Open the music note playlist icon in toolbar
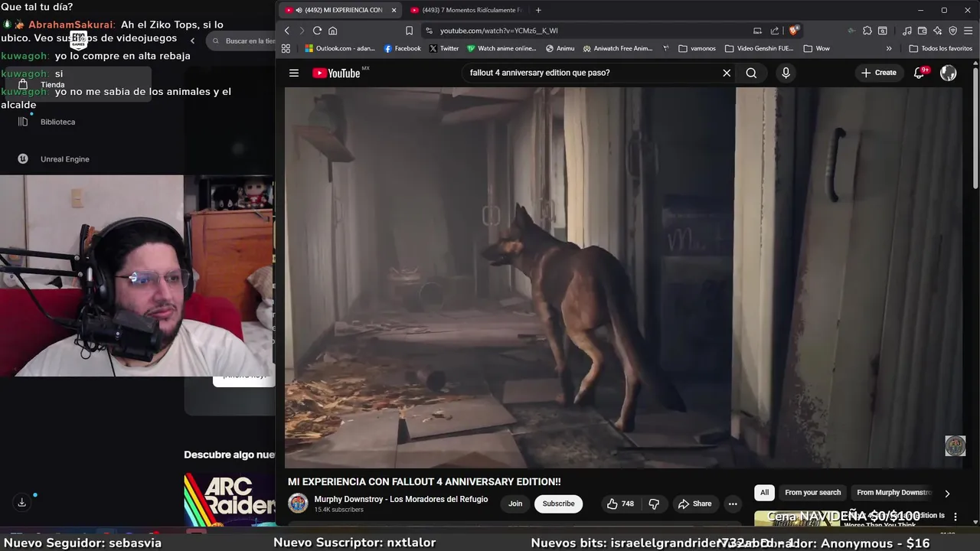The width and height of the screenshot is (980, 551). pos(907,31)
